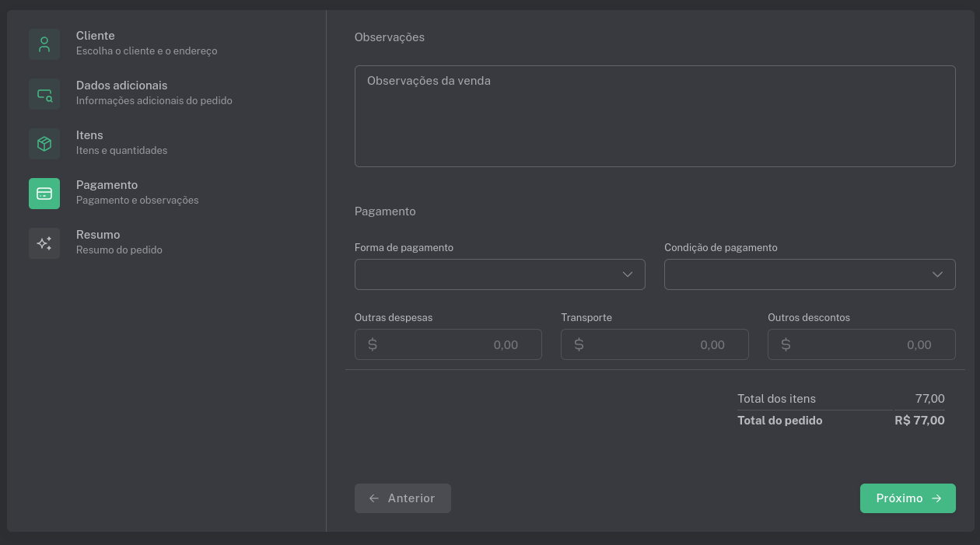
Task: Go to the Cliente step label
Action: [x=96, y=36]
